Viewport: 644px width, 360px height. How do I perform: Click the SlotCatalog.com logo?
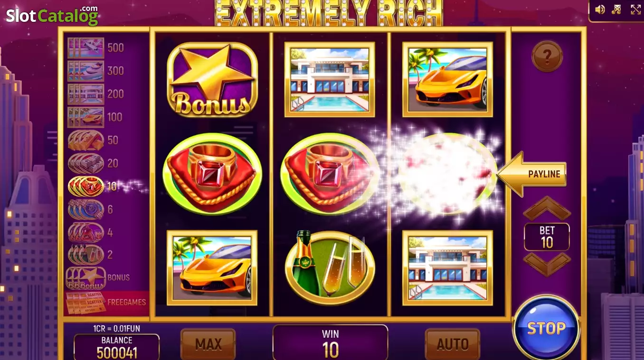(x=52, y=15)
